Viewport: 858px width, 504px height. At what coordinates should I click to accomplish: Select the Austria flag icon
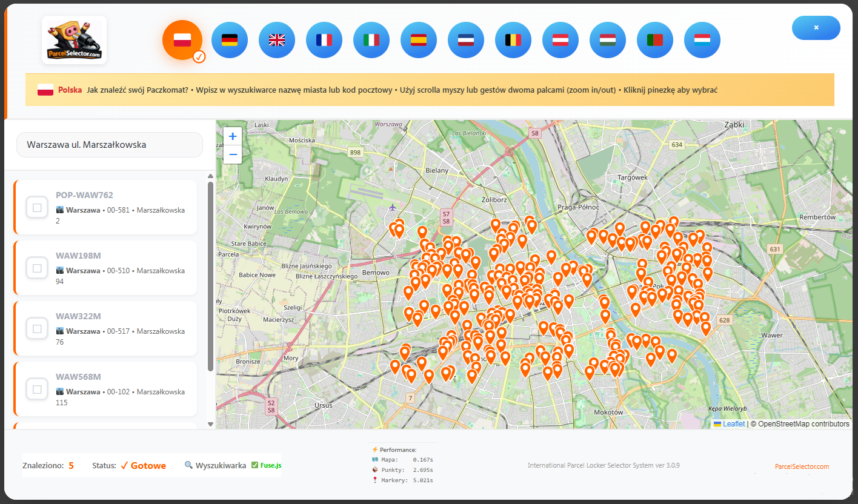[x=560, y=40]
